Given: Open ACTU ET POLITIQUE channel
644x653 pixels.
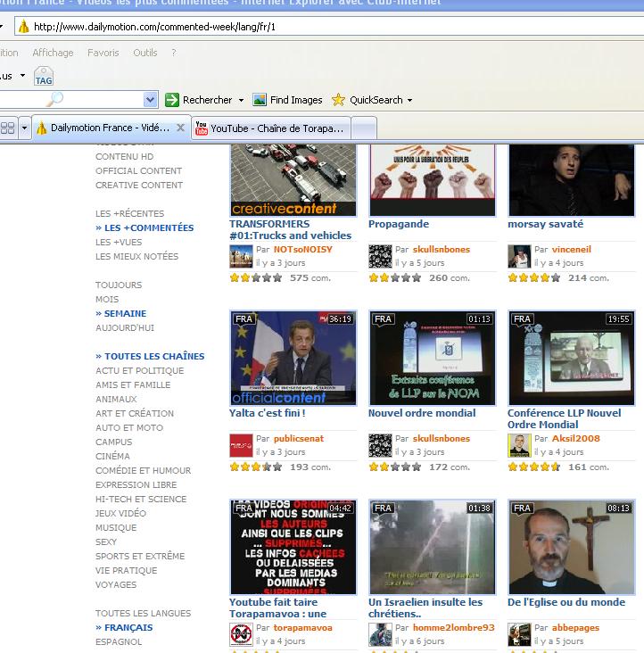Looking at the screenshot, I should point(139,370).
